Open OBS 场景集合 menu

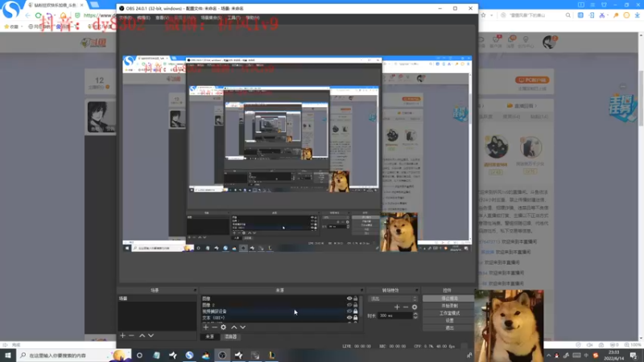coord(212,18)
